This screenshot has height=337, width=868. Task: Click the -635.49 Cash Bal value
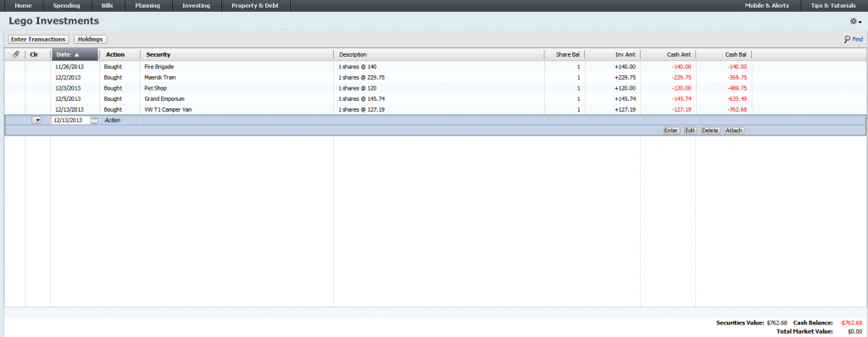(x=737, y=99)
